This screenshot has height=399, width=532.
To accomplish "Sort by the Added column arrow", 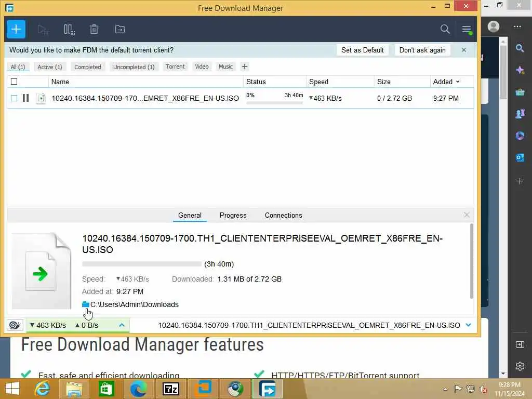I will tap(458, 82).
